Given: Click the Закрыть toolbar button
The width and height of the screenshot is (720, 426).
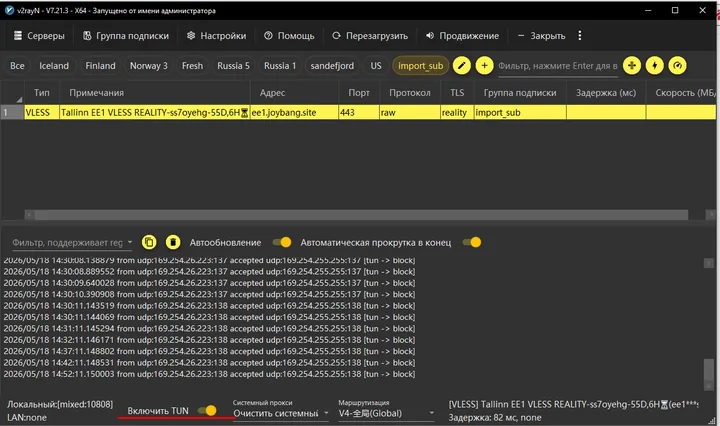Looking at the screenshot, I should click(541, 36).
